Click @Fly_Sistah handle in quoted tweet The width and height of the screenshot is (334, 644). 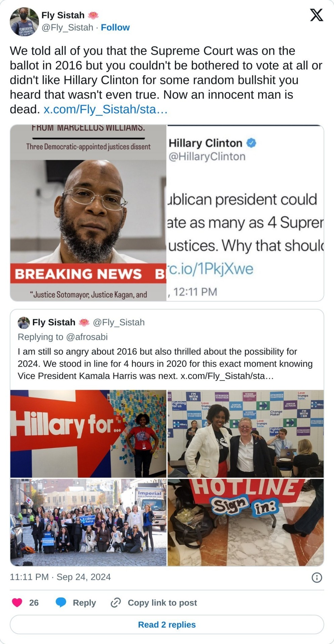click(x=118, y=322)
